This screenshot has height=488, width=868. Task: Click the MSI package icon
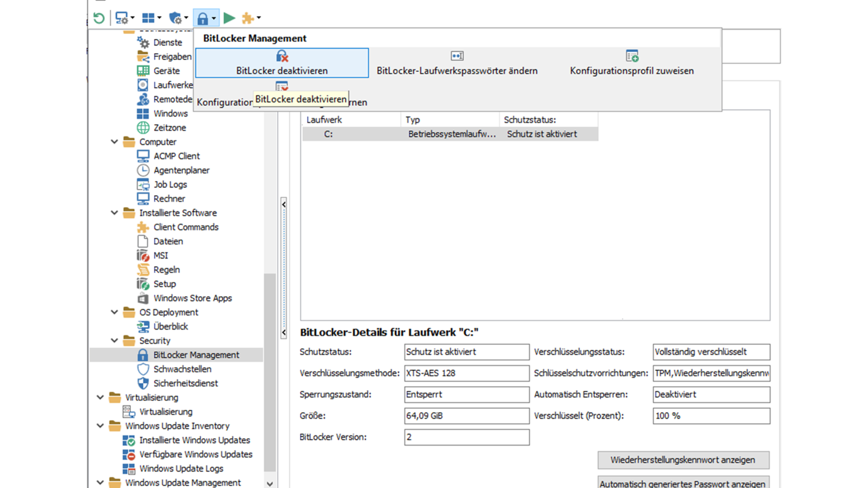pos(143,256)
